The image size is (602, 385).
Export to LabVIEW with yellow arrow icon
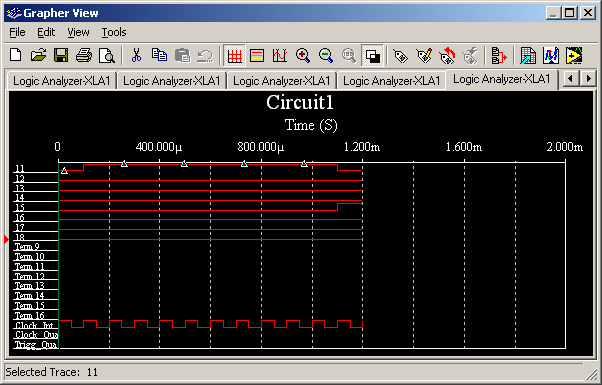[x=574, y=56]
